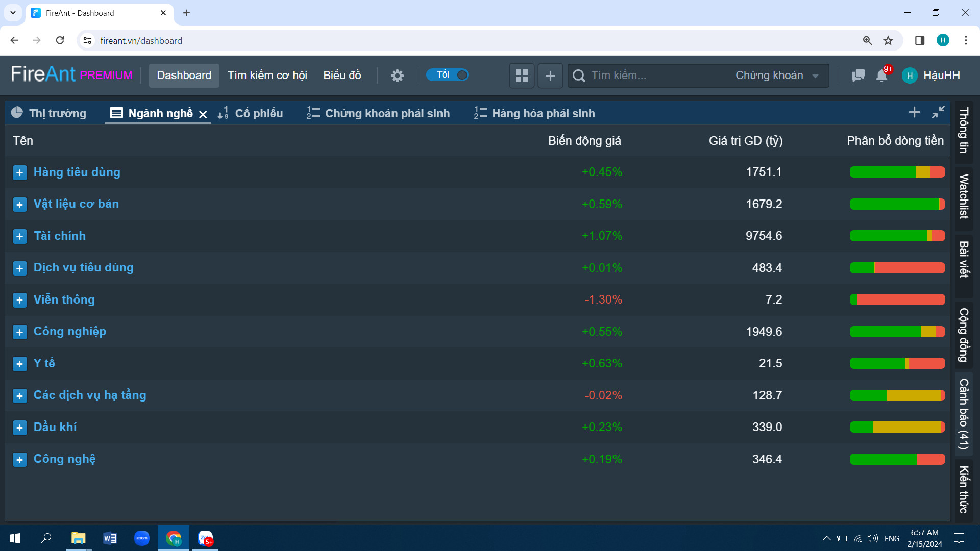
Task: Click the Tài chính cash flow bar
Action: [897, 236]
